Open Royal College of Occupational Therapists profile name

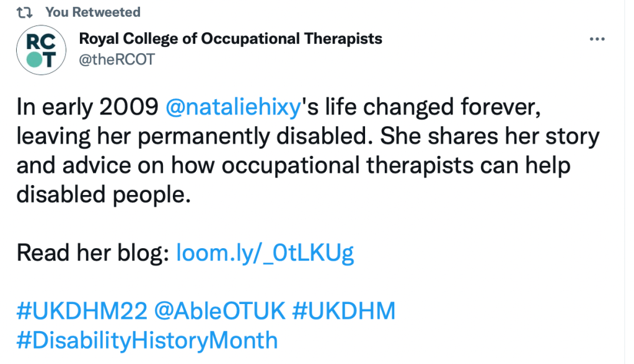[231, 39]
